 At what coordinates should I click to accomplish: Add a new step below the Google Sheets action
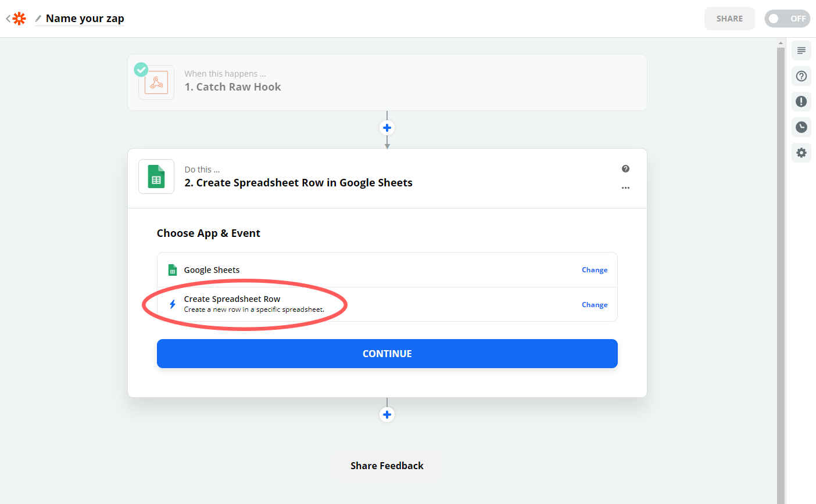[x=387, y=414]
